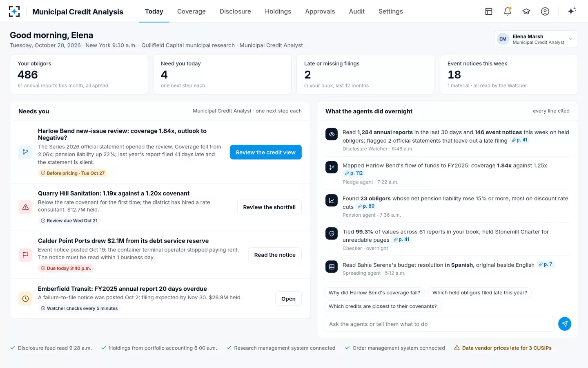Click the 'Due today 3:40 p.m.' tag
Viewport: 588px width, 368px height.
66,268
